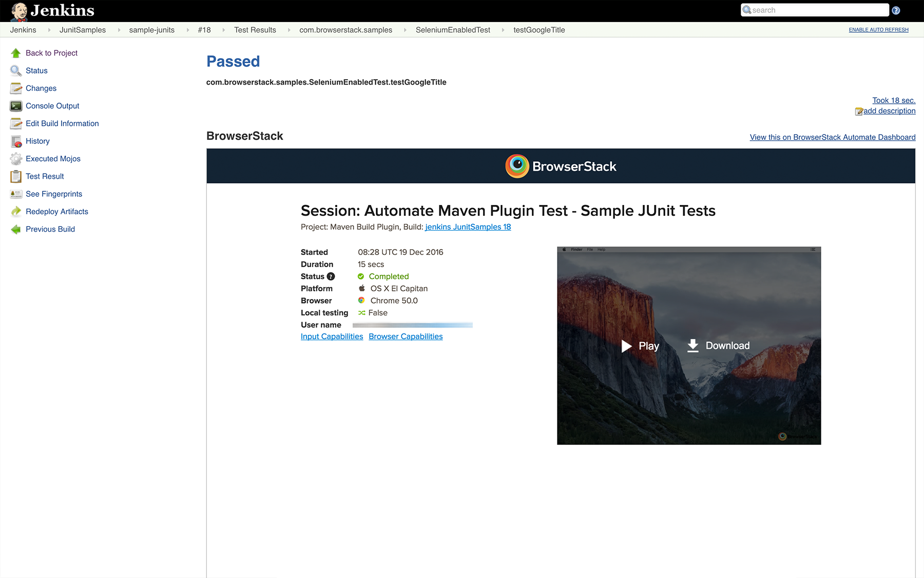Expand breadcrumb arrow after SeleniumEnabledTest
Viewport: 924px width, 578px height.
[x=503, y=30]
